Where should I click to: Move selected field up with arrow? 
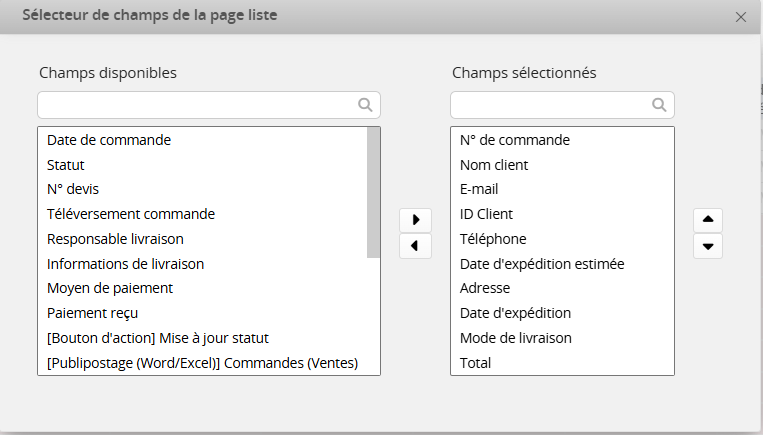coord(708,220)
